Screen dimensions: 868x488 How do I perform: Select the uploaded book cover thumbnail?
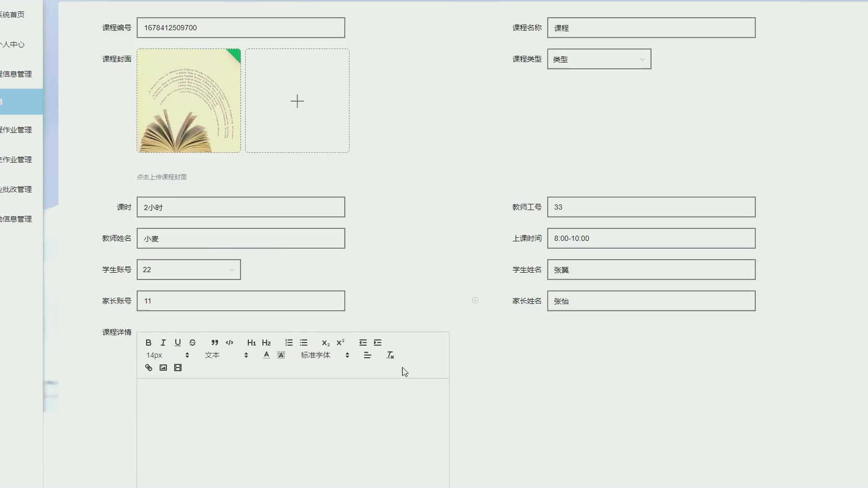pos(189,101)
